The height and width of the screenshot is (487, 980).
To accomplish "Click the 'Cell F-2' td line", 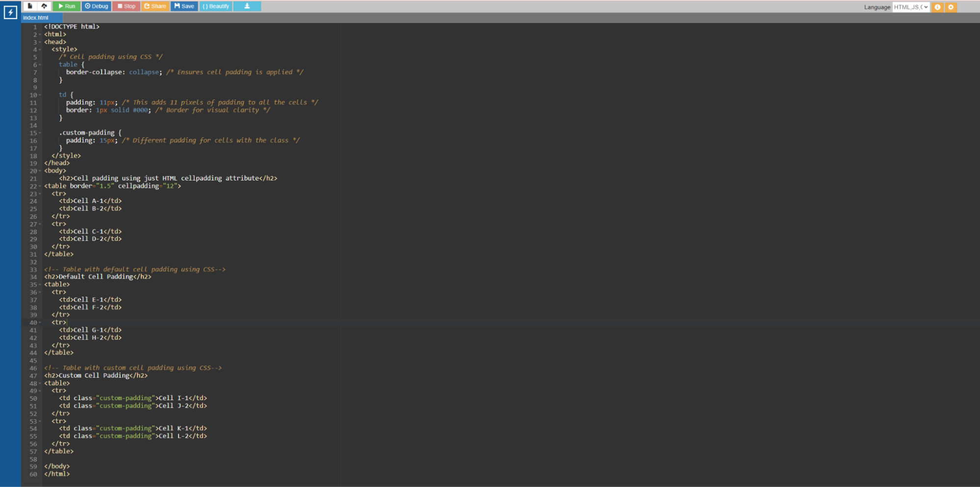I will (90, 308).
